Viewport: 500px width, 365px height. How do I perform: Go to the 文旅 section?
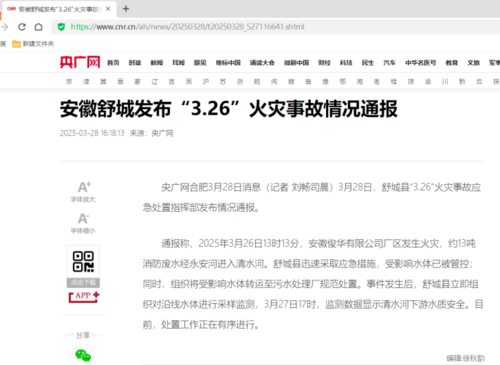pos(473,63)
